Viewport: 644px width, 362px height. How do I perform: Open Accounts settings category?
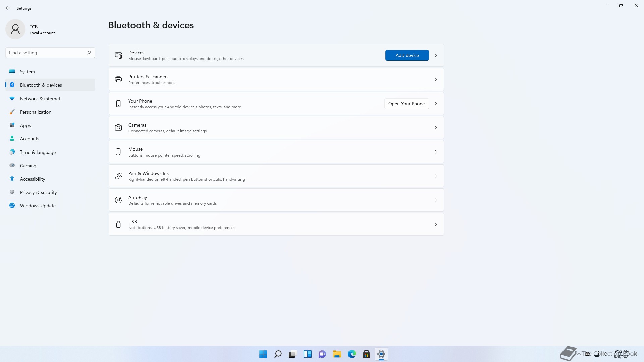pos(50,139)
